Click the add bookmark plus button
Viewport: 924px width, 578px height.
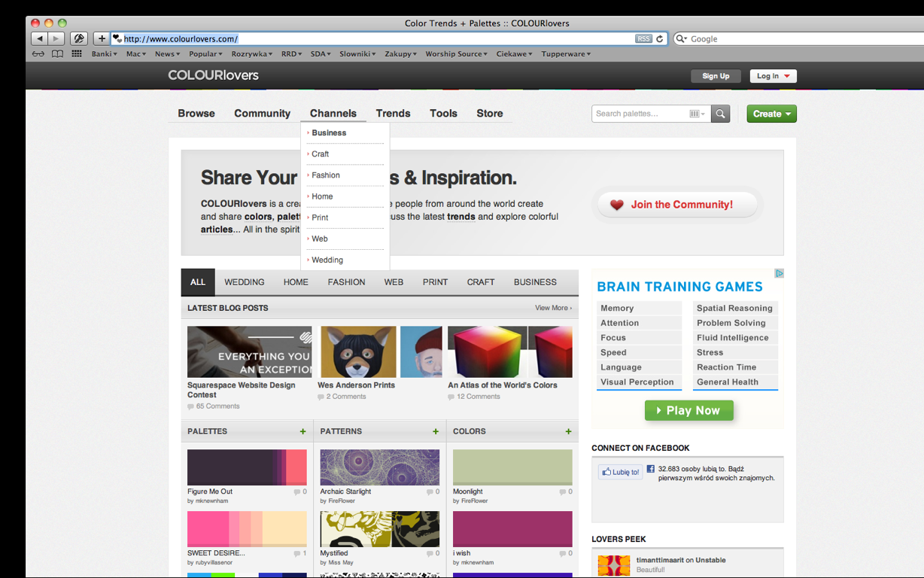102,38
